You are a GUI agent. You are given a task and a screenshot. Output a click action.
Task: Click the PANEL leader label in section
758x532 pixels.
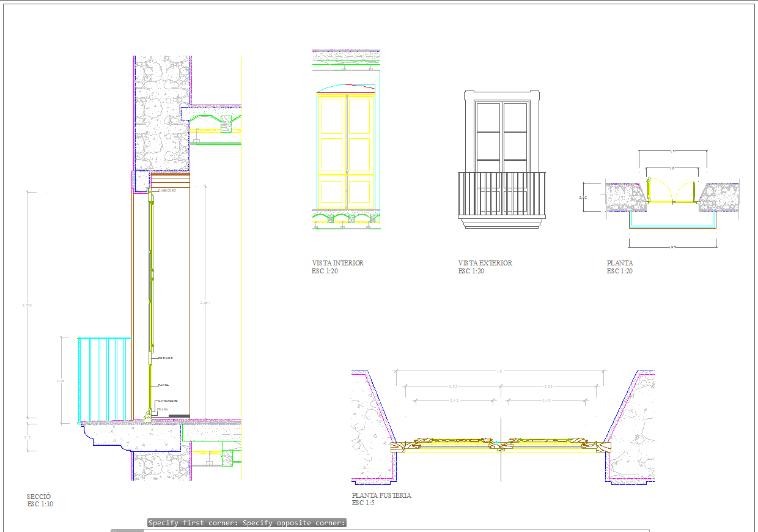(x=163, y=385)
